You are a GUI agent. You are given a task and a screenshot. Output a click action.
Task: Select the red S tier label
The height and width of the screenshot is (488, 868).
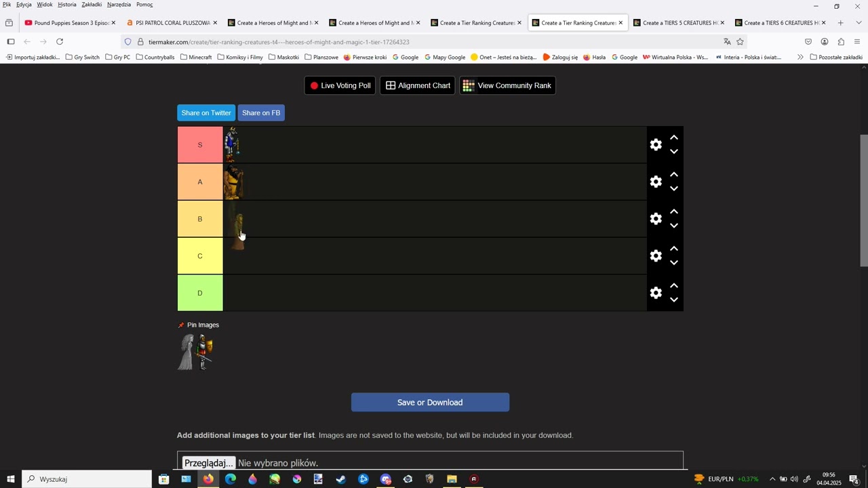(x=200, y=145)
